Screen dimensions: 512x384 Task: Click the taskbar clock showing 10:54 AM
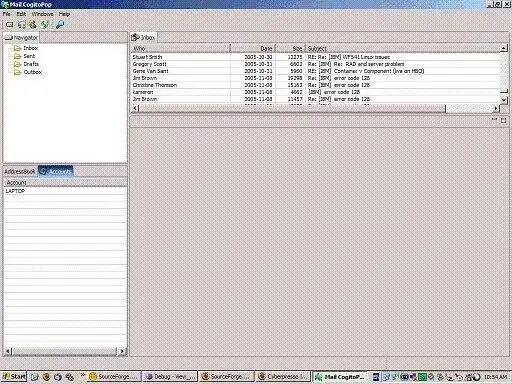495,377
